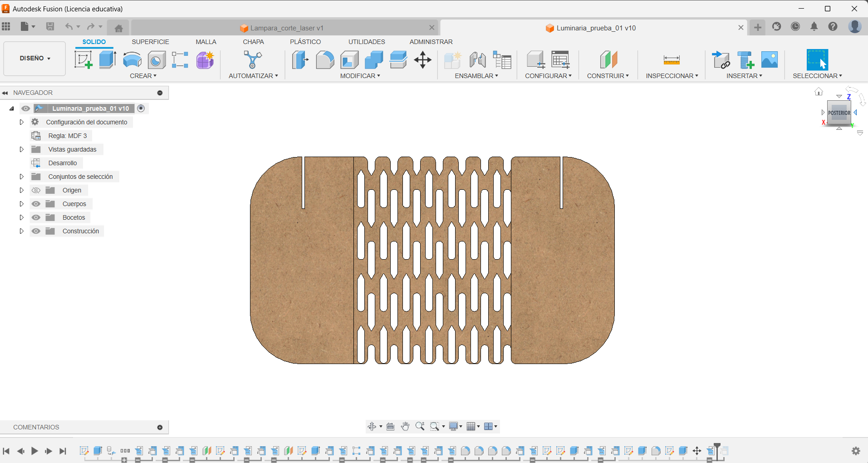Open the CREAR dropdown menu
The width and height of the screenshot is (868, 463).
click(x=143, y=76)
